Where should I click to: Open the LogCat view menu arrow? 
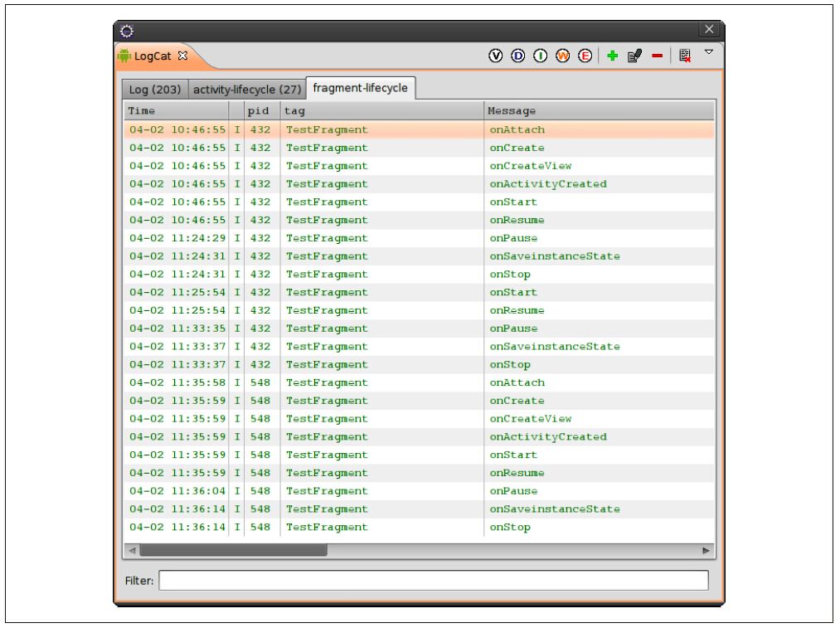(709, 52)
